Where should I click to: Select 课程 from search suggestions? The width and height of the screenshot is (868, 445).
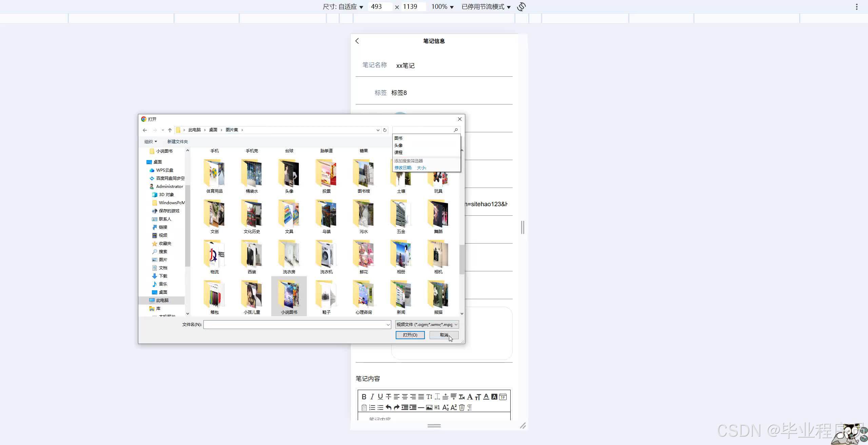pyautogui.click(x=426, y=153)
